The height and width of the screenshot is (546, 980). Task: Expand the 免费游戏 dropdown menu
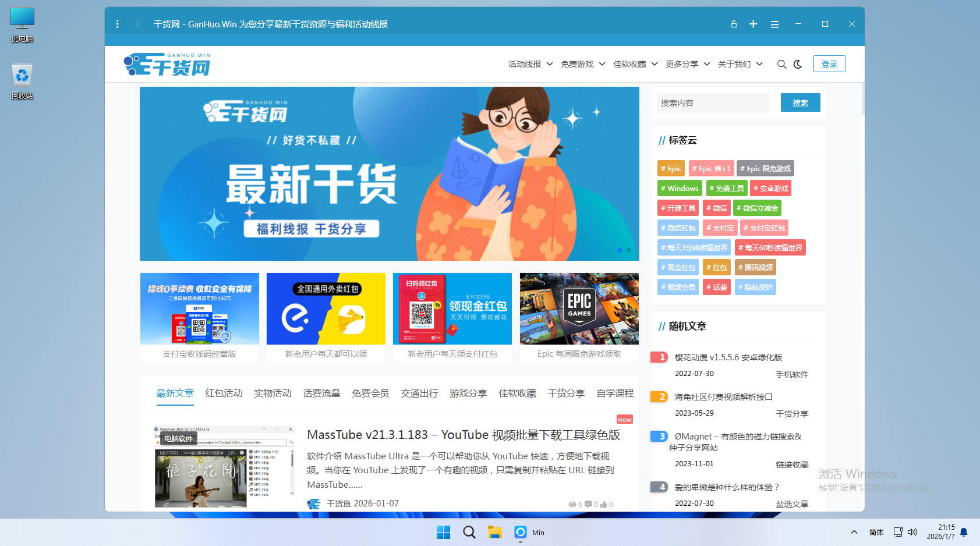point(582,64)
